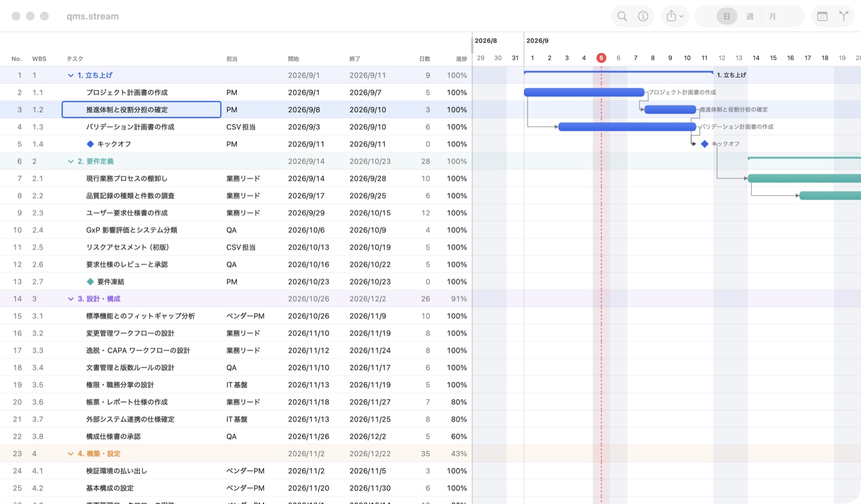Click the qms.stream window title
The height and width of the screenshot is (504, 861).
(x=93, y=16)
